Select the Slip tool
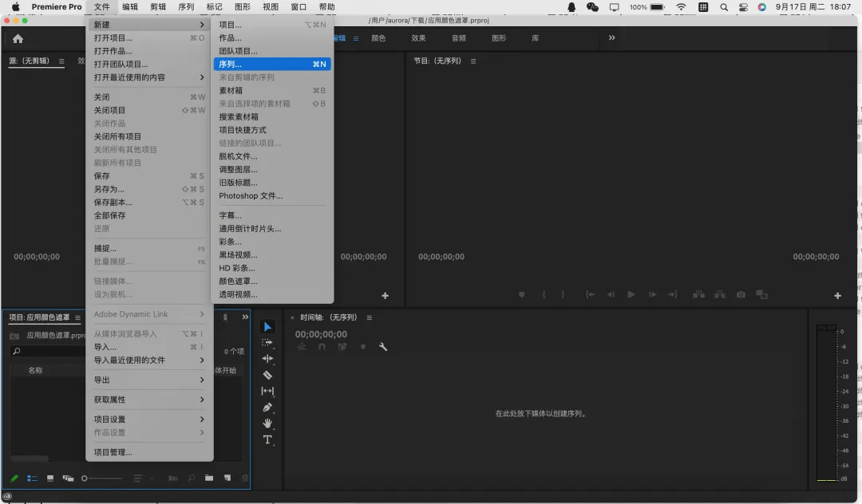Image resolution: width=862 pixels, height=504 pixels. coord(267,391)
